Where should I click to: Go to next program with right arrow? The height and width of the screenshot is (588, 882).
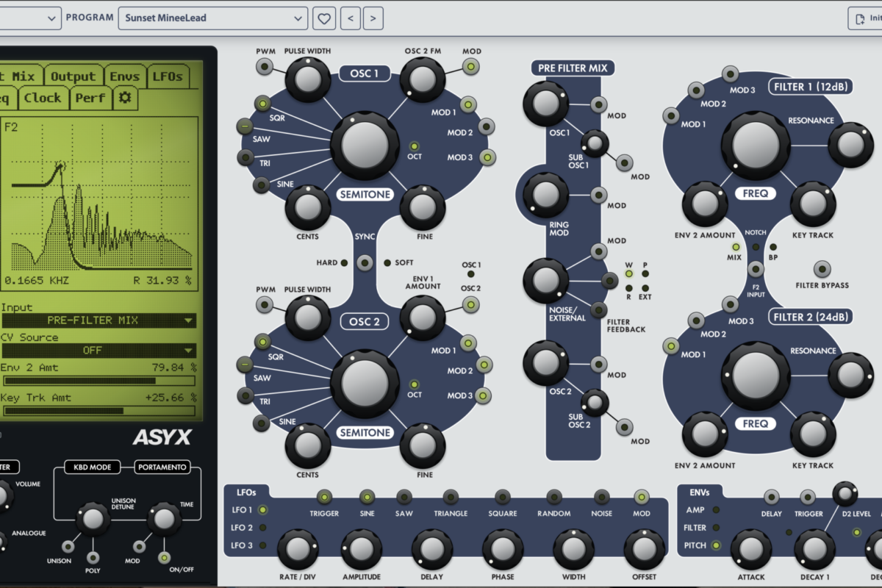373,18
